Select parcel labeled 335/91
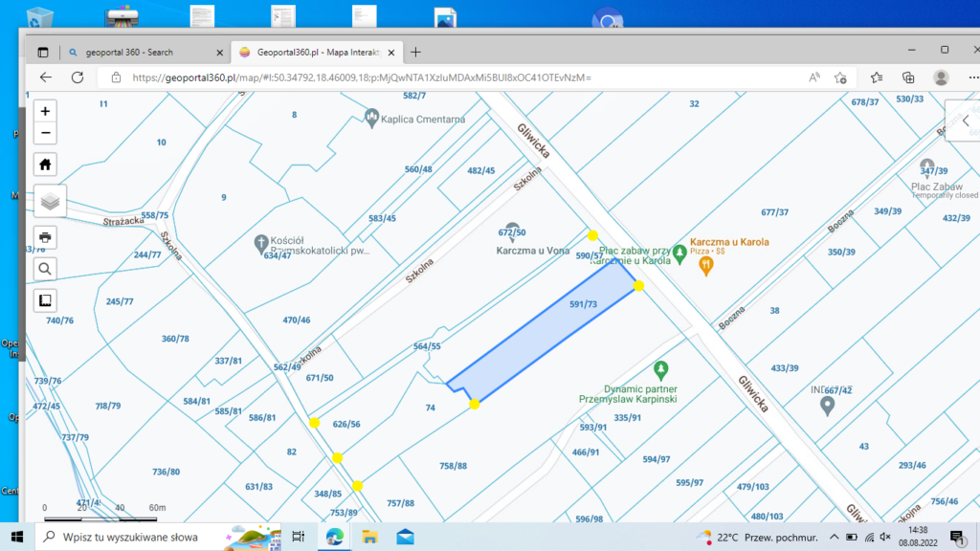Image resolution: width=980 pixels, height=551 pixels. [x=627, y=417]
